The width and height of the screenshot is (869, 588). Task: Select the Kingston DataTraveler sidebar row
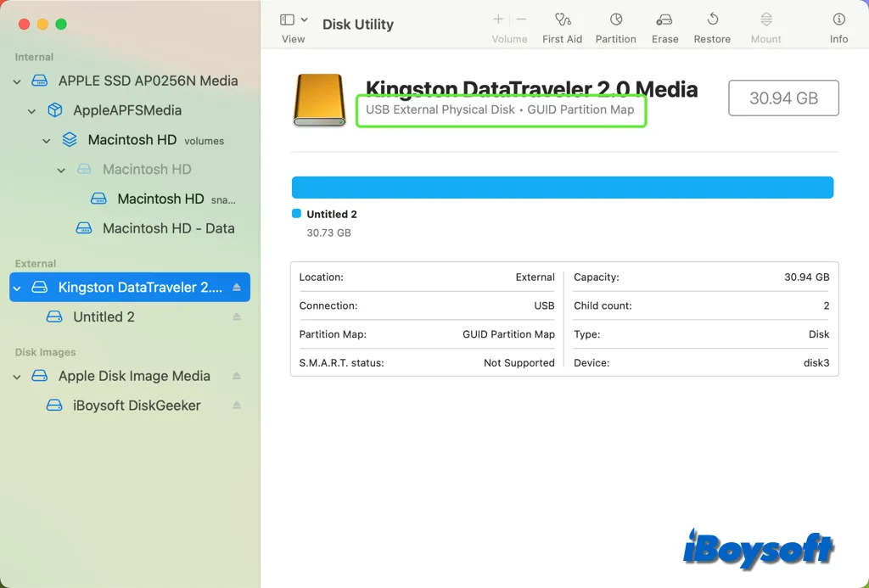[130, 287]
